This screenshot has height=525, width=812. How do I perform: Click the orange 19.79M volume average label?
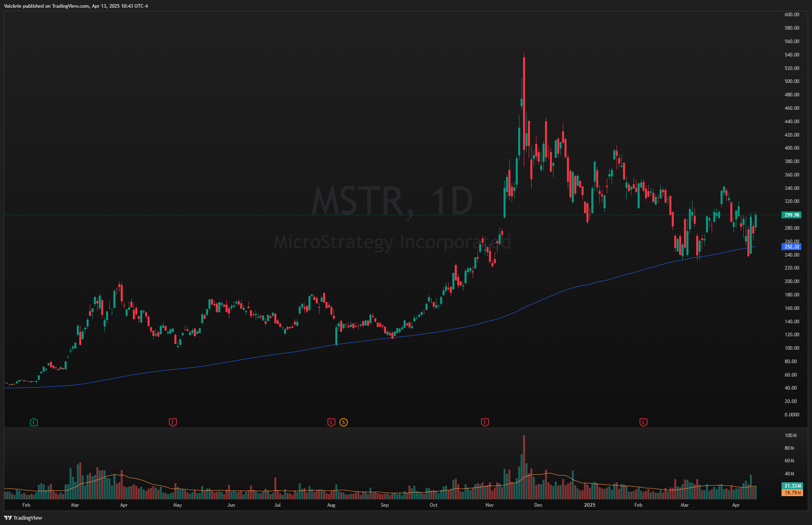click(792, 492)
